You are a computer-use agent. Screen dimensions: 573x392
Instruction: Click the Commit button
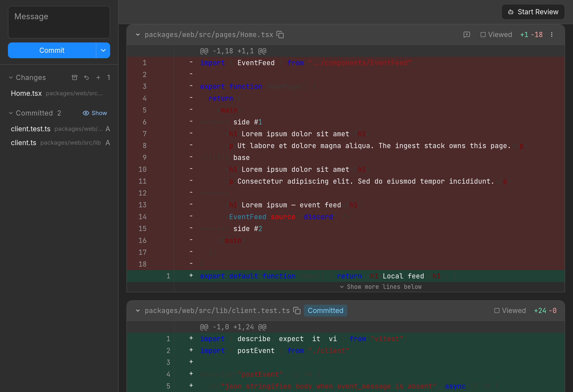(x=52, y=50)
